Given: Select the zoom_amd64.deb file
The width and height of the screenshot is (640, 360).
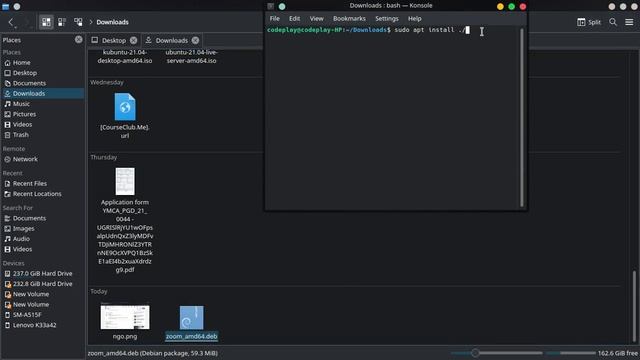Looking at the screenshot, I should [191, 323].
